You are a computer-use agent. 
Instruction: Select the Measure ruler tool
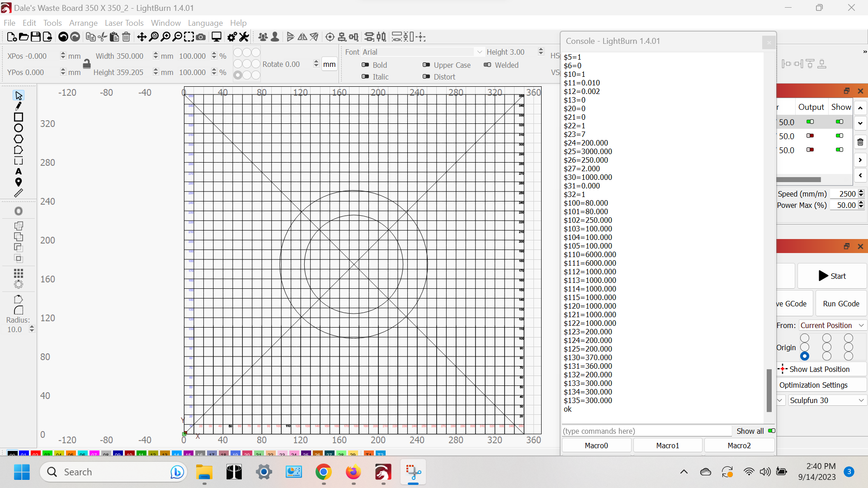click(19, 193)
